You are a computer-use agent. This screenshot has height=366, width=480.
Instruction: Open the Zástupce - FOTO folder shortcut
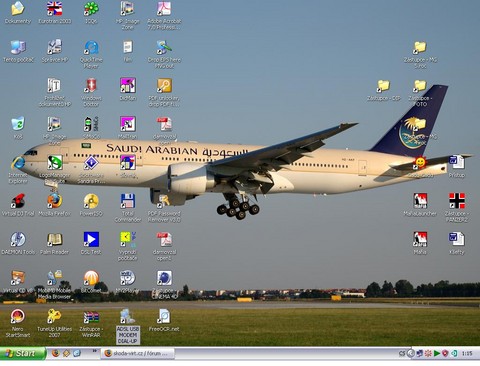(420, 86)
